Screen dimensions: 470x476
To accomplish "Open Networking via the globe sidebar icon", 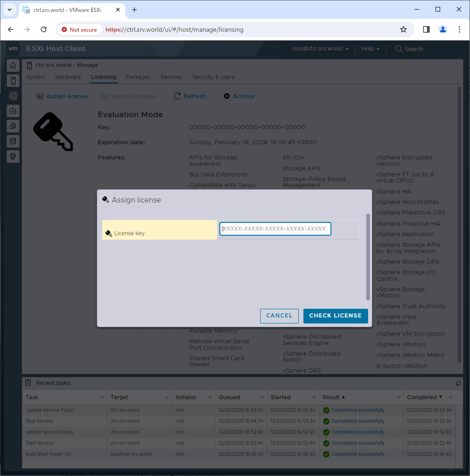I will point(13,156).
